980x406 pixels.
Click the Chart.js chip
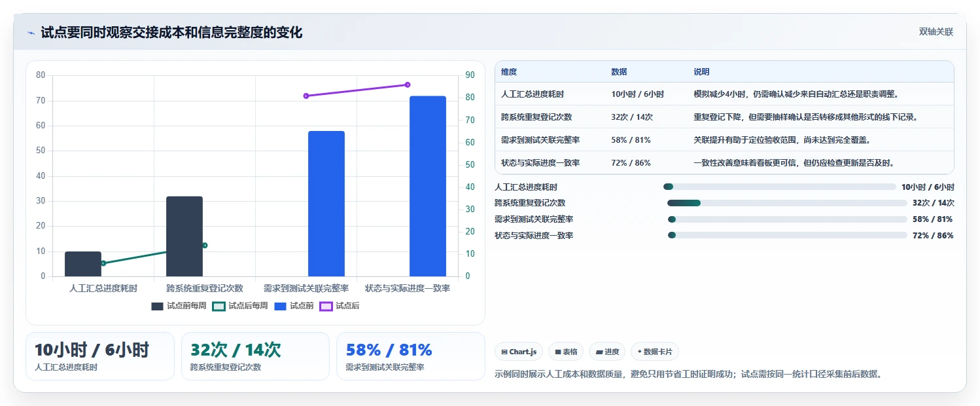[519, 352]
